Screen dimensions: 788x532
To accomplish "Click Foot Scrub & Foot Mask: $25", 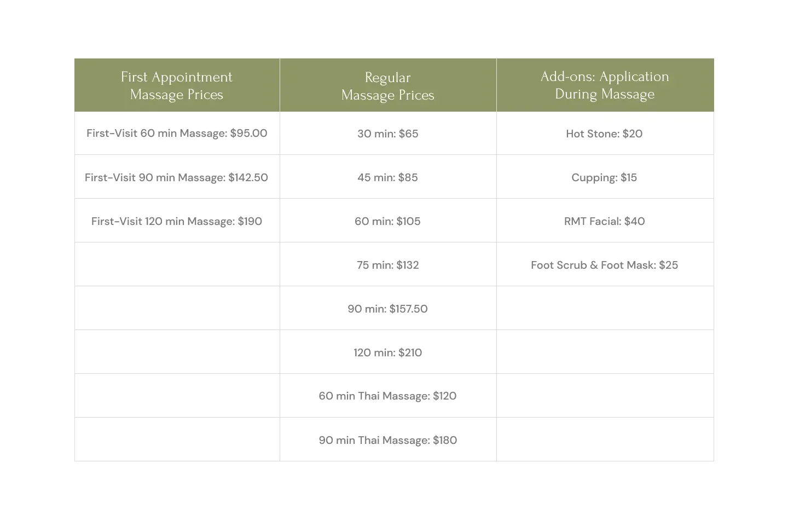I will 604,265.
